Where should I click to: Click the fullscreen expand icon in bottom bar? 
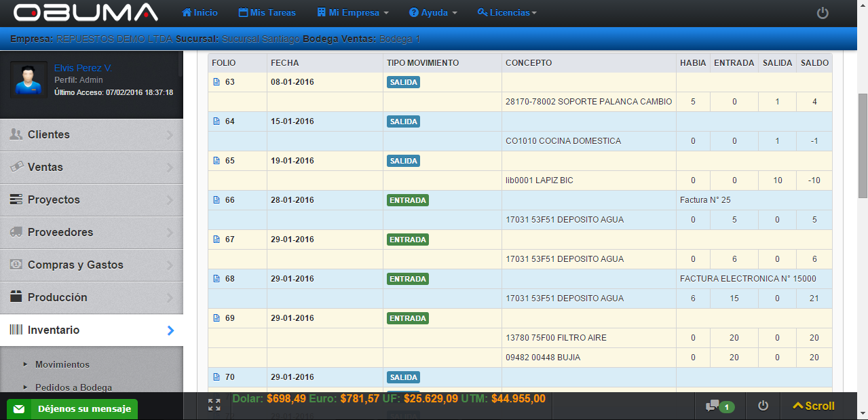[x=214, y=405]
